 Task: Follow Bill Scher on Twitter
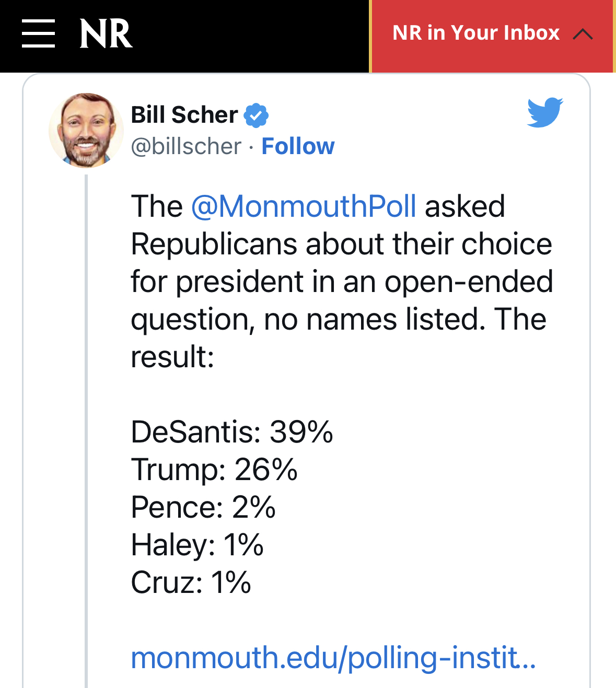(298, 146)
